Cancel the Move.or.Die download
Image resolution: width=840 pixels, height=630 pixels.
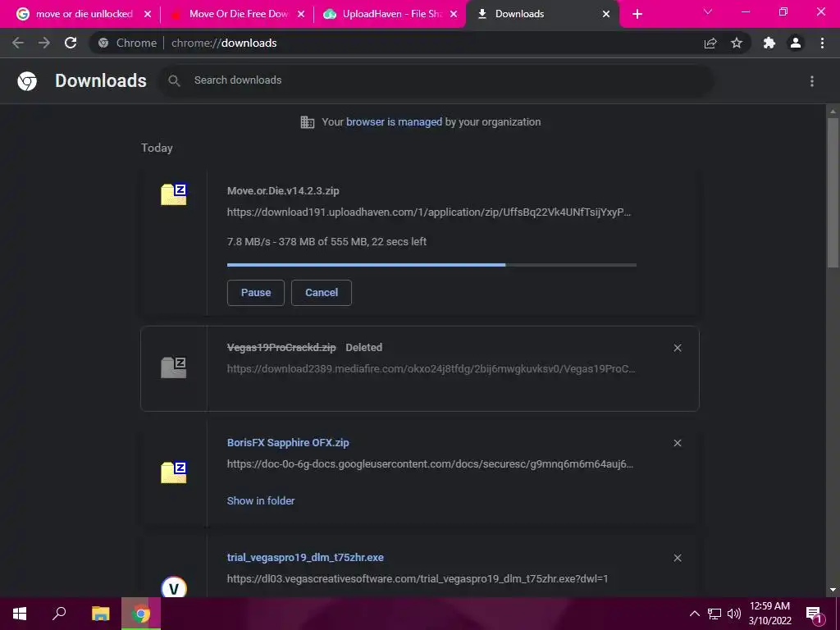click(322, 293)
